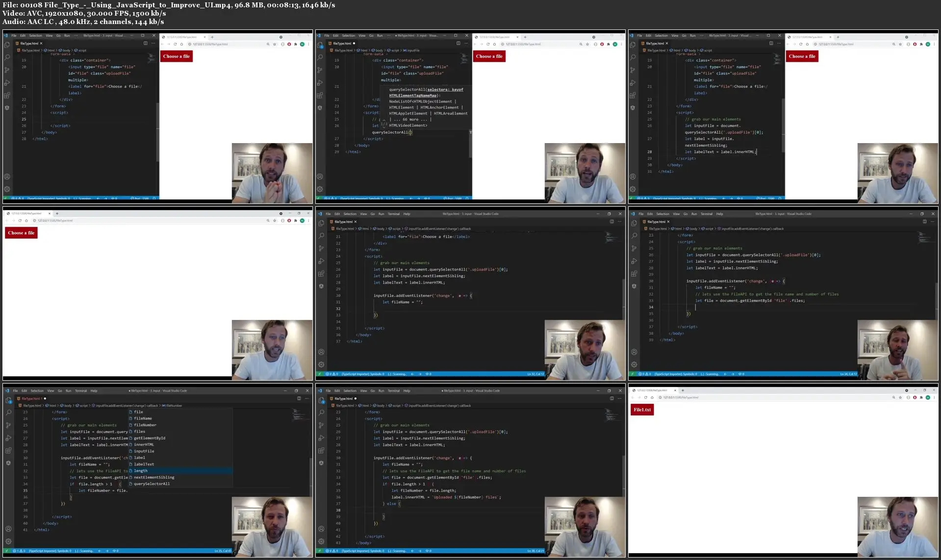Click 'Ln 34, Col 17' in status bar
The width and height of the screenshot is (941, 560).
pyautogui.click(x=848, y=374)
